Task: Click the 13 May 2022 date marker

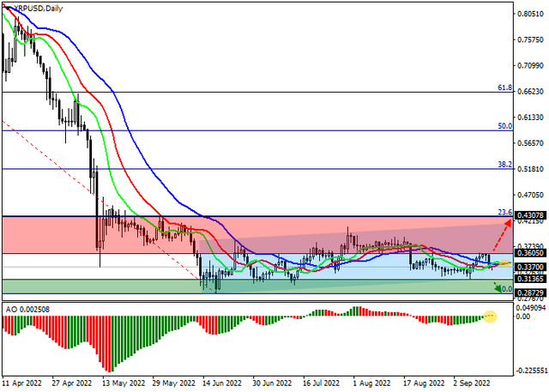Action: [124, 383]
